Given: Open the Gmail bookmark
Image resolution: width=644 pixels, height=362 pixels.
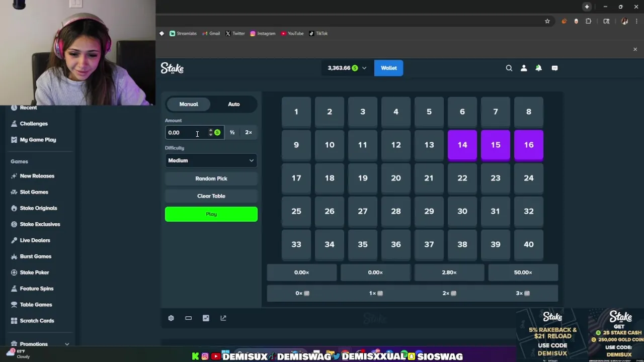Looking at the screenshot, I should point(211,34).
